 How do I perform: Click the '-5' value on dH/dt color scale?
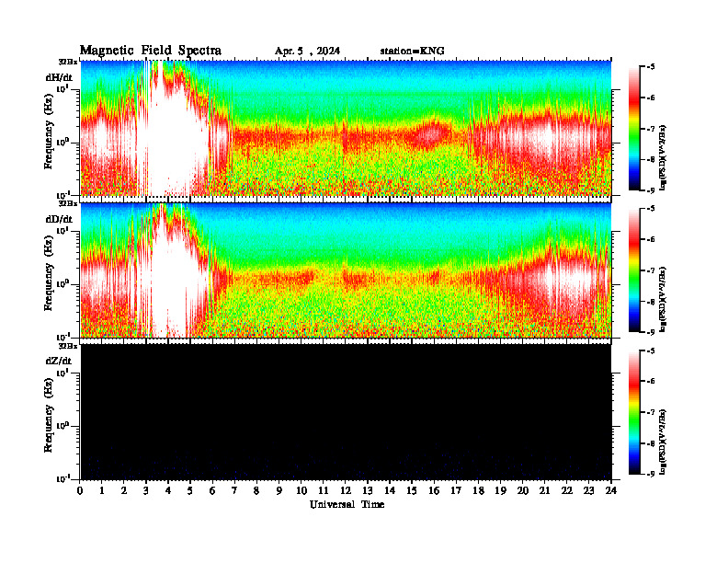651,67
